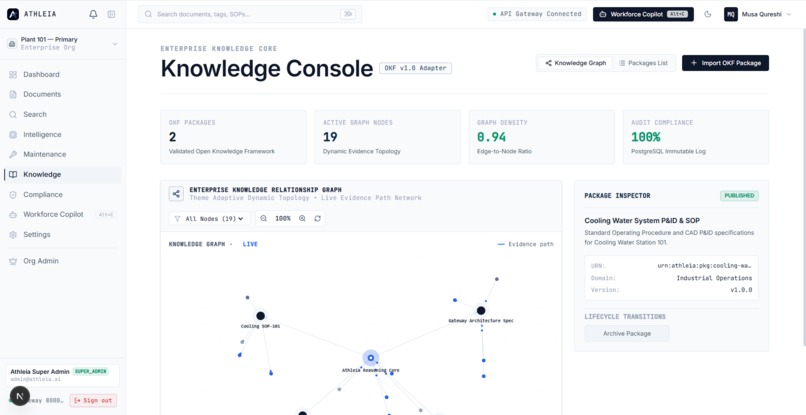Click the Intelligence sidebar icon

[13, 135]
